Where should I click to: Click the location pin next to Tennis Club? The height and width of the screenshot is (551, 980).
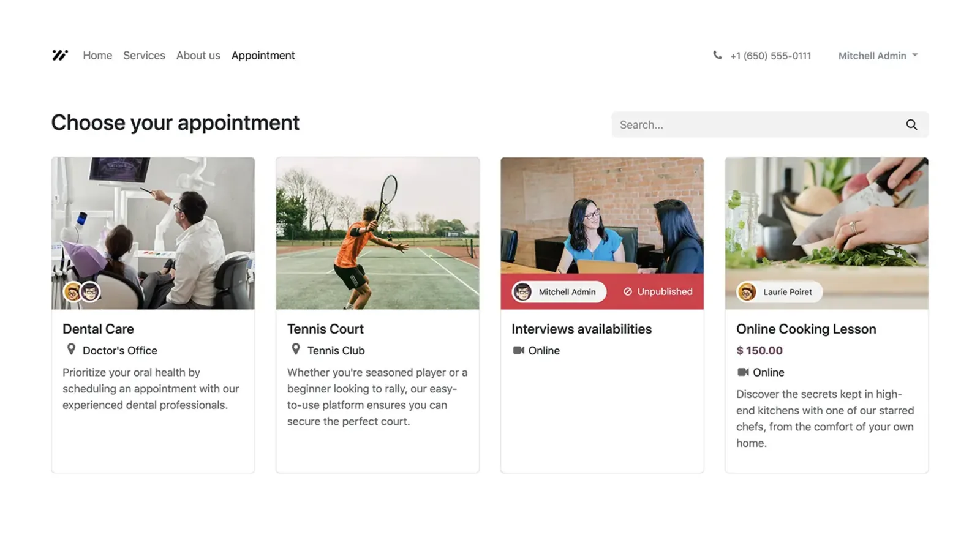(296, 350)
